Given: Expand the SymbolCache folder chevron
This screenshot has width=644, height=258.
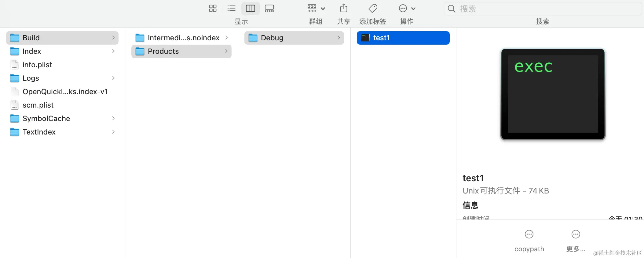Looking at the screenshot, I should point(113,118).
